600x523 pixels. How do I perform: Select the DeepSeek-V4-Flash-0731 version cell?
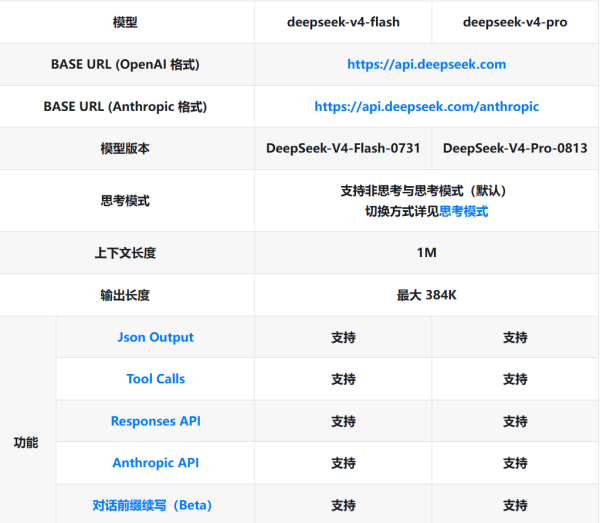pos(343,148)
